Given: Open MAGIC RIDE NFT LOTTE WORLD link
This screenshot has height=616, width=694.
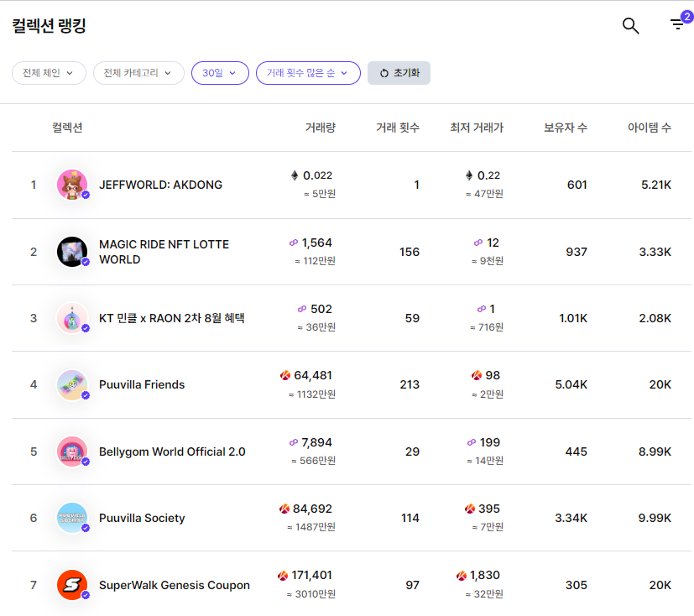Looking at the screenshot, I should tap(164, 252).
